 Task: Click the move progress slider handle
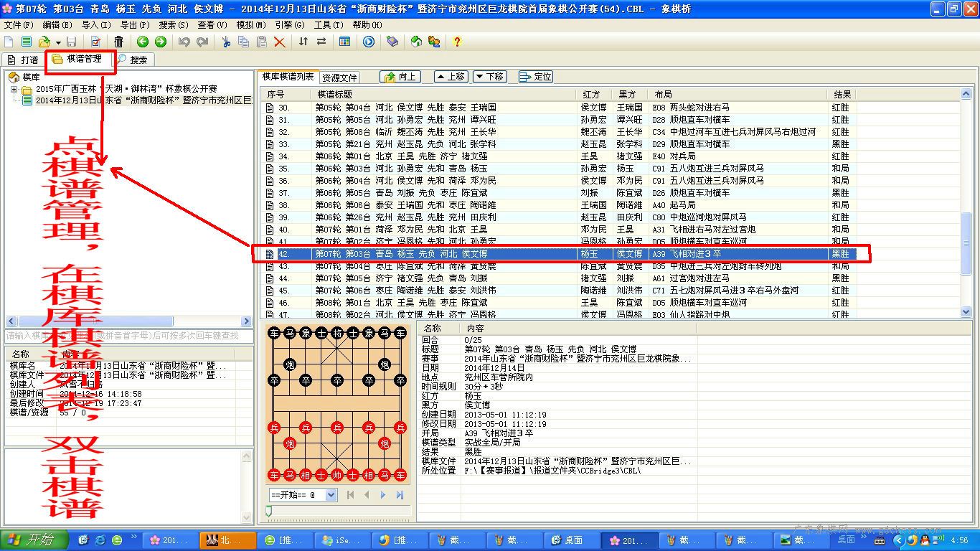click(269, 511)
